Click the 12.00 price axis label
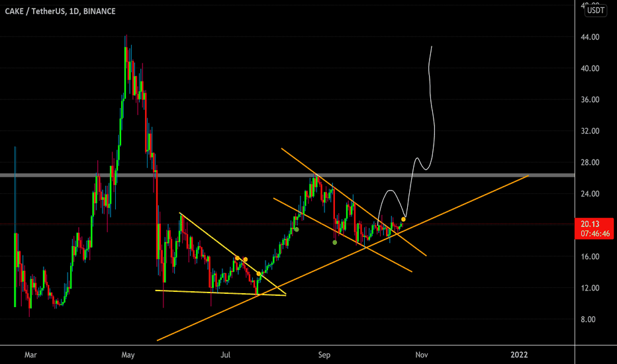Image resolution: width=617 pixels, height=364 pixels. [590, 288]
